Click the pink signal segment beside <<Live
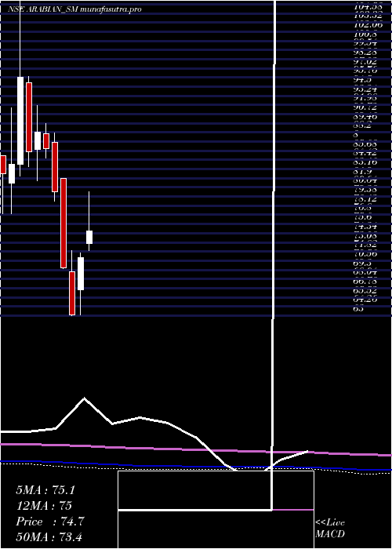Viewport: 392px width, 549px height. click(293, 510)
